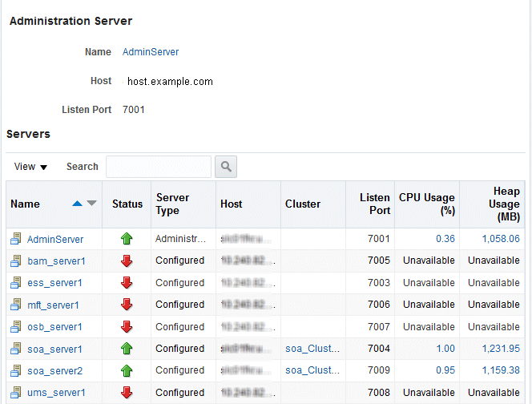The height and width of the screenshot is (404, 532).
Task: Open ess_server1 link
Action: coord(54,283)
